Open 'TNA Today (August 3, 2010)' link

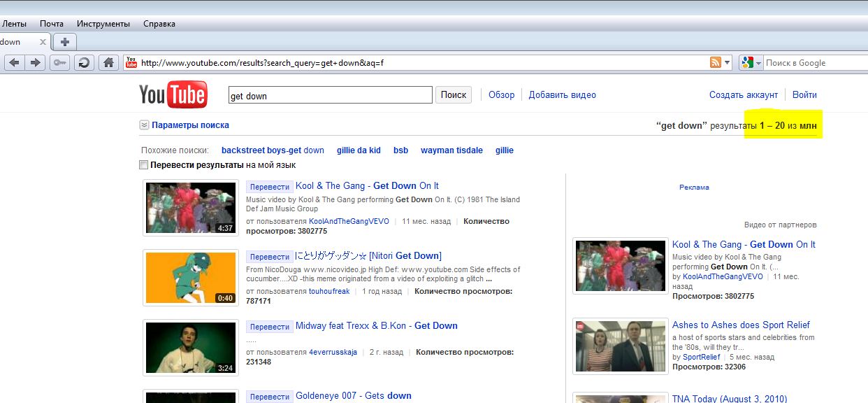click(x=730, y=399)
